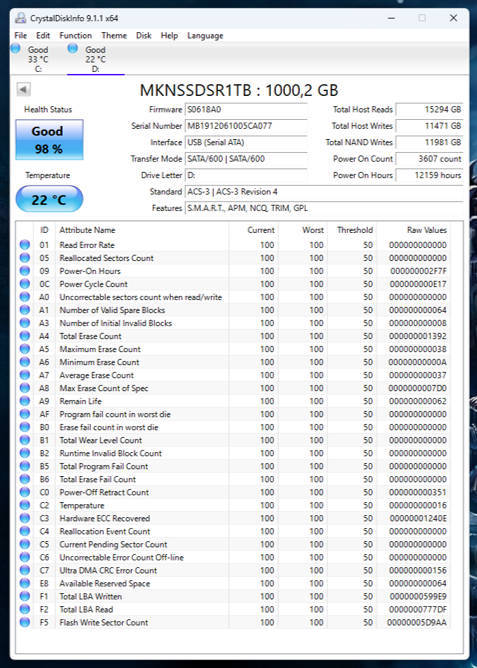This screenshot has width=477, height=668.
Task: Click the status icon for Average Erase Count
Action: pyautogui.click(x=25, y=375)
